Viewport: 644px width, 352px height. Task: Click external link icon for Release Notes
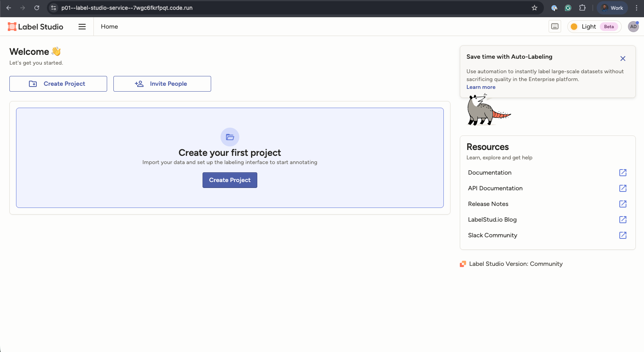623,204
